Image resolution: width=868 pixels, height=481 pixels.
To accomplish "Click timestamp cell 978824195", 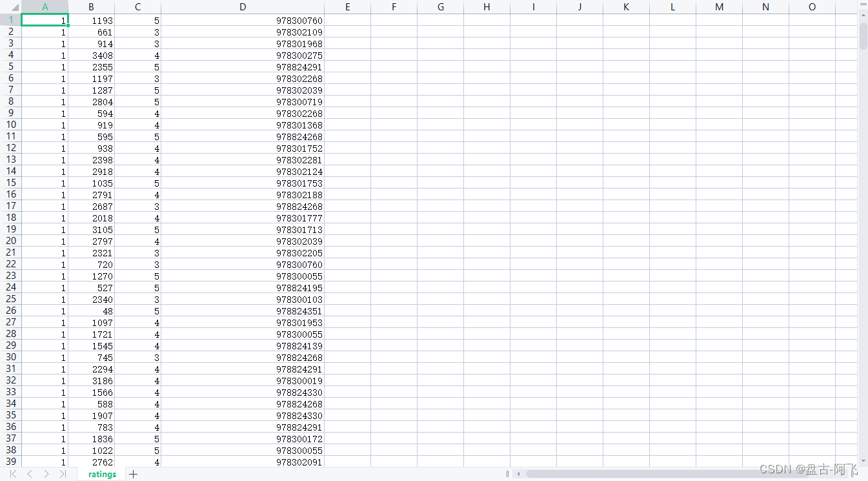I will tap(243, 288).
